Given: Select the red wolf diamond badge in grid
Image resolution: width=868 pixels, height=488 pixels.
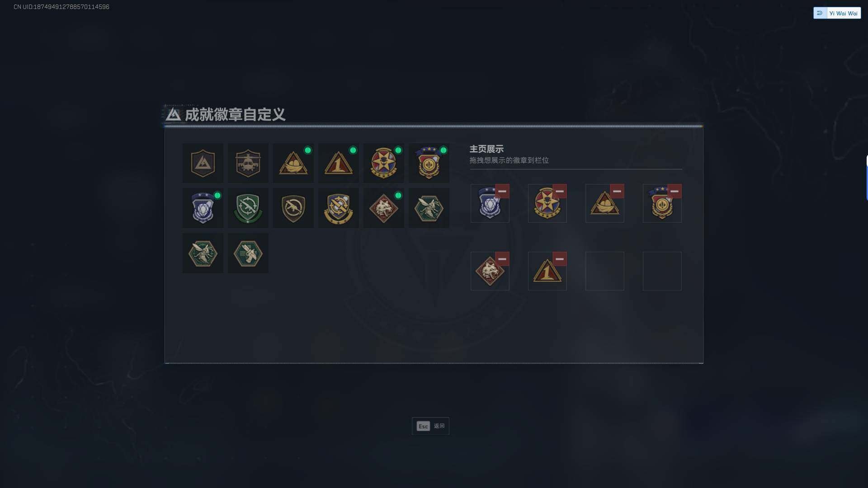Looking at the screenshot, I should click(383, 208).
